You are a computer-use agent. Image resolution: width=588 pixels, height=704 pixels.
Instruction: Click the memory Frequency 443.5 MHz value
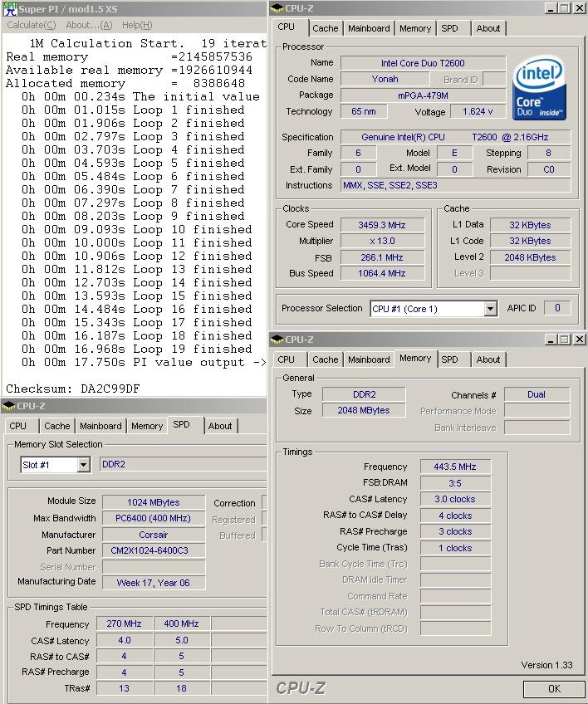tap(455, 467)
